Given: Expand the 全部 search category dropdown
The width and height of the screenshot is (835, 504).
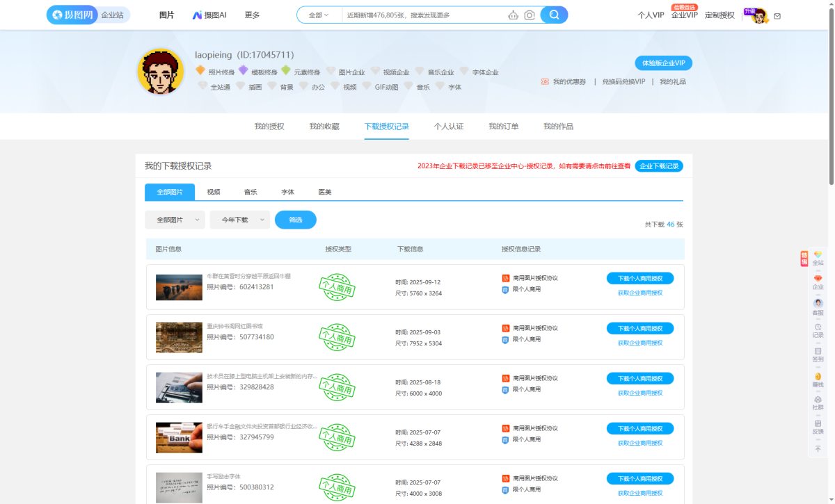Looking at the screenshot, I should [x=319, y=15].
